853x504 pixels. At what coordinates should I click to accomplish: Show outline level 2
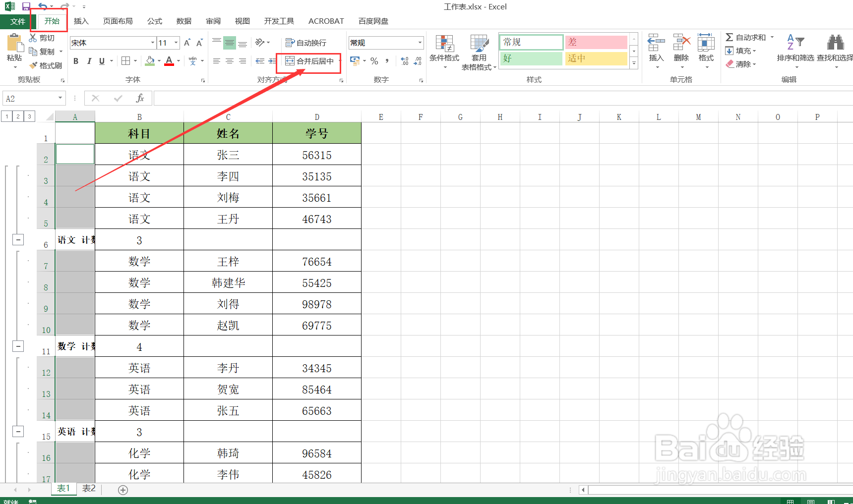click(x=18, y=116)
